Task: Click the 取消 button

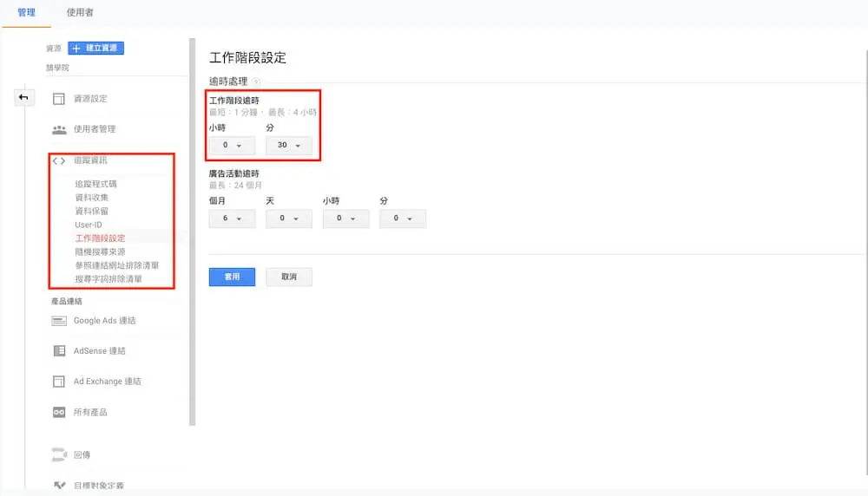Action: [x=289, y=277]
